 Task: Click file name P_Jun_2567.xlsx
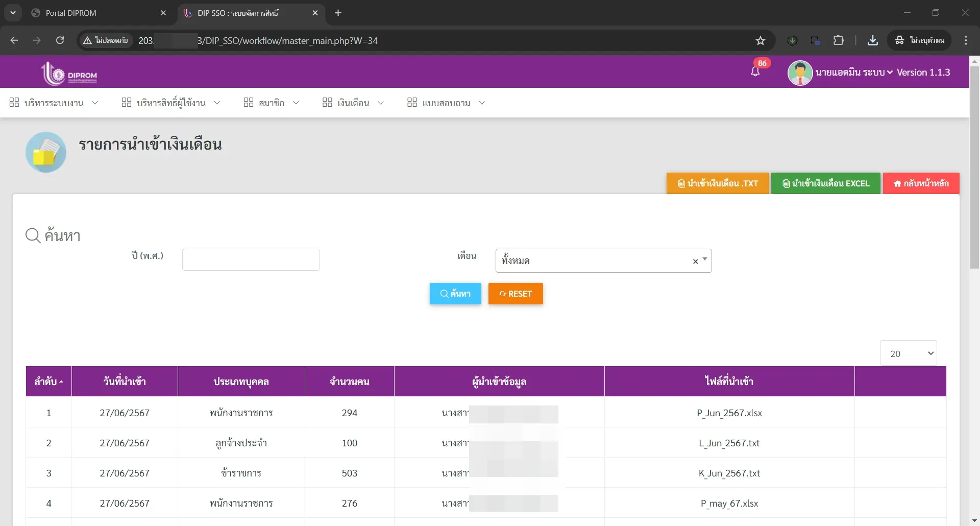[x=729, y=413]
